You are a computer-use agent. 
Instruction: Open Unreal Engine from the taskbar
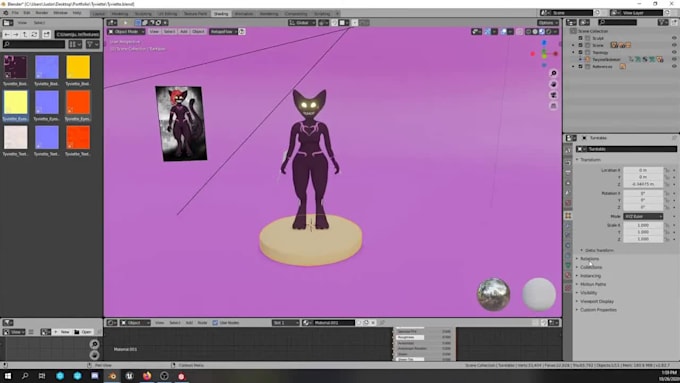point(129,376)
